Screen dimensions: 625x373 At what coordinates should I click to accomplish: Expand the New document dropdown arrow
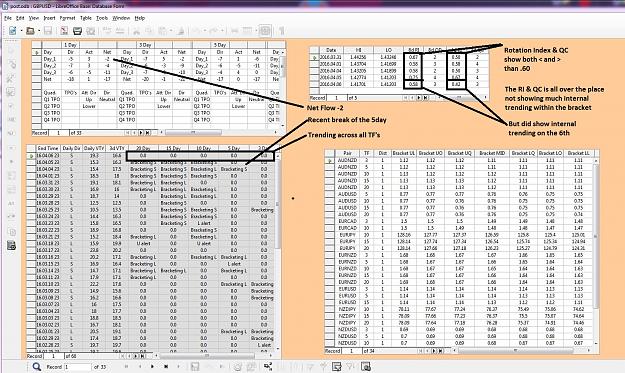pyautogui.click(x=21, y=31)
